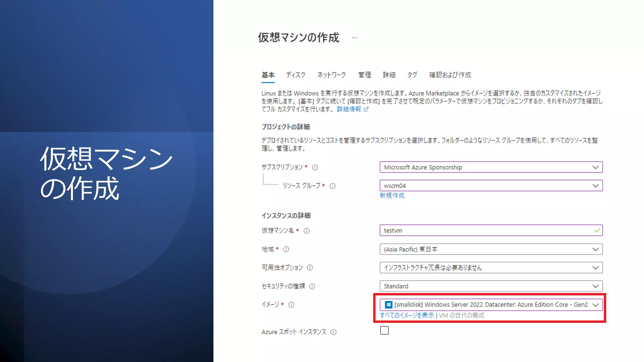Switch to the ネットワーク tab
This screenshot has height=362, width=644.
[331, 75]
